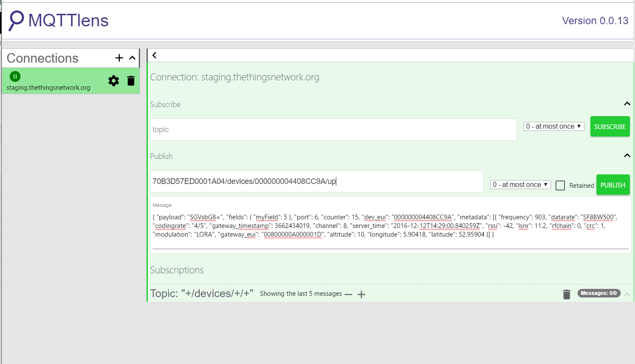Collapse the Connections panel
This screenshot has width=635, height=364.
point(132,58)
